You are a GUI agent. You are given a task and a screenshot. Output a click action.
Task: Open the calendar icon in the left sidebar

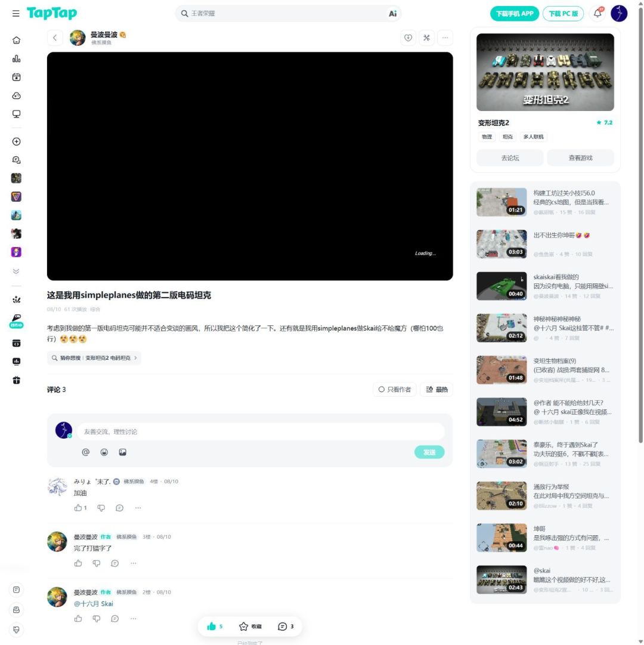17,78
